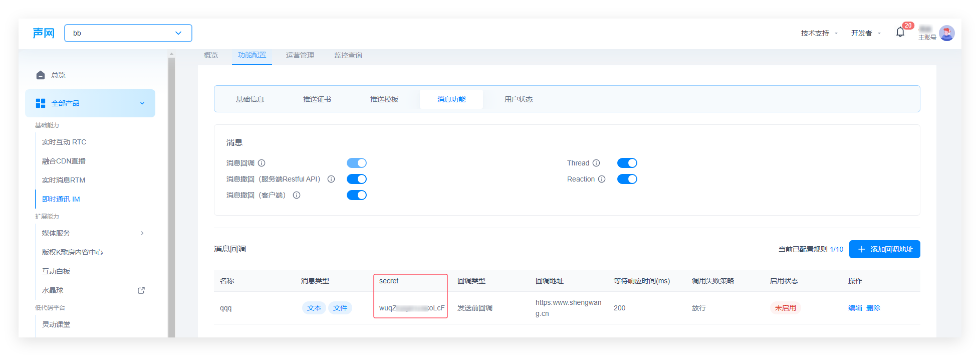Select 融合CDN直播 in sidebar
The image size is (980, 356).
64,161
